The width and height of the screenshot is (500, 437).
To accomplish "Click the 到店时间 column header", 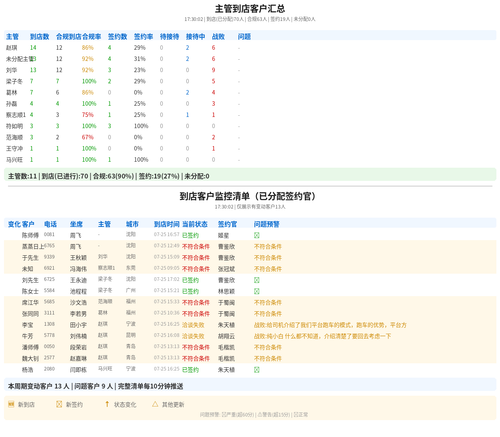I will (167, 224).
